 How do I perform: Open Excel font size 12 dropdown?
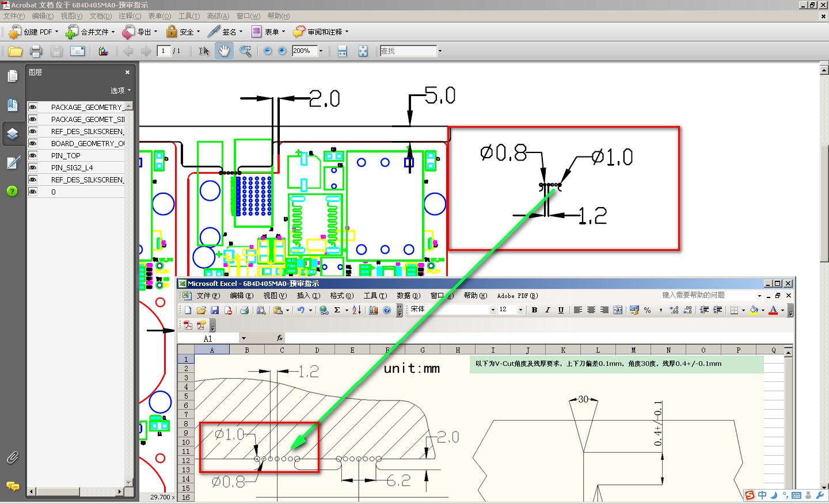coord(520,310)
